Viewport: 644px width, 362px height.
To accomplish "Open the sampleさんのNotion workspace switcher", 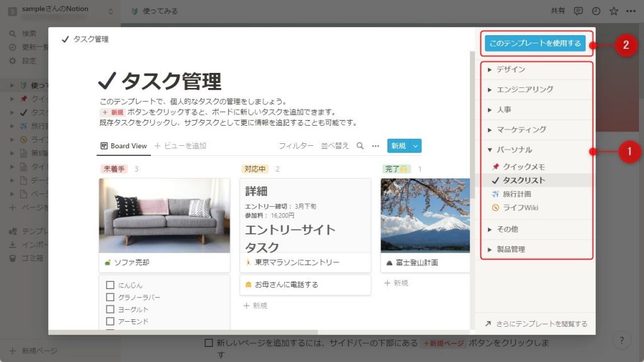I will tap(60, 10).
